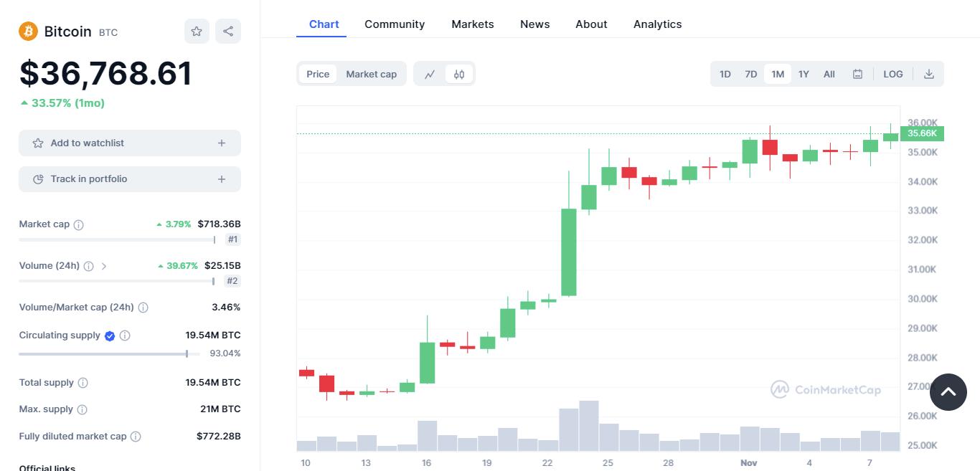Image resolution: width=980 pixels, height=471 pixels.
Task: Click the 35.66K current price label
Action: 922,133
